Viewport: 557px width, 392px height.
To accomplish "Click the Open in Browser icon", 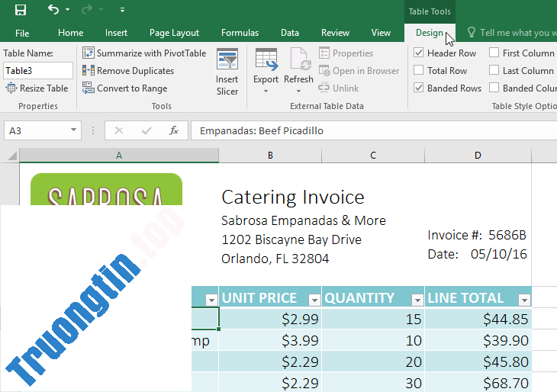I will (324, 70).
